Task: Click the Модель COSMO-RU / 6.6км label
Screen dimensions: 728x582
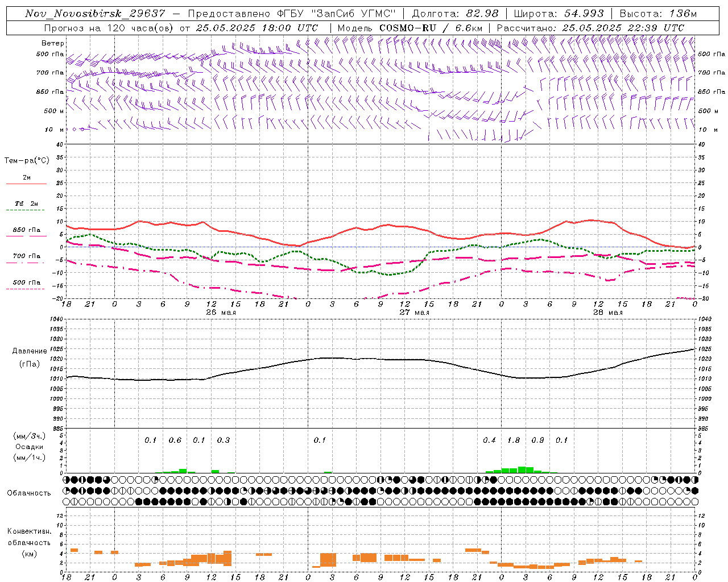Action: [410, 28]
